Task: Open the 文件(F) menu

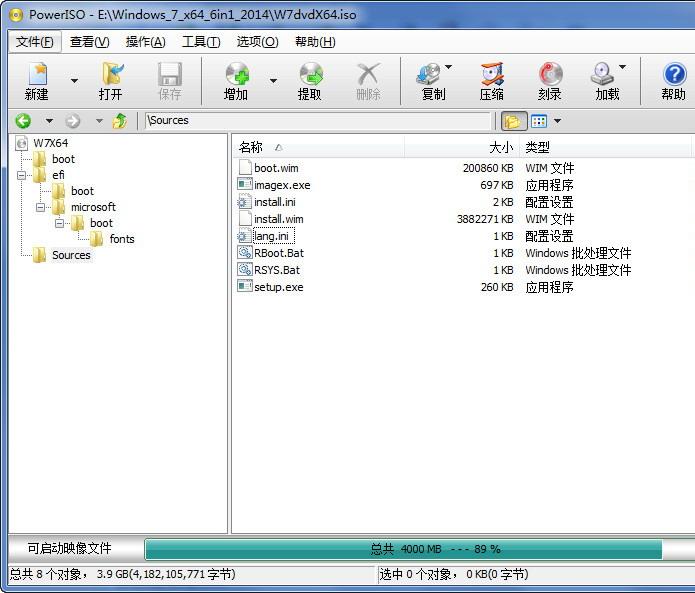Action: (x=35, y=42)
